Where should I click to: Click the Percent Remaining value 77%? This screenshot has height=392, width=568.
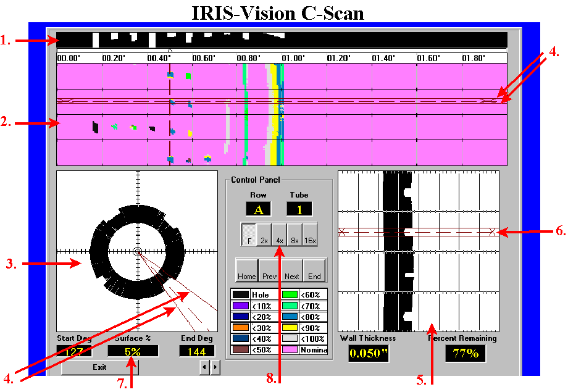click(x=465, y=353)
